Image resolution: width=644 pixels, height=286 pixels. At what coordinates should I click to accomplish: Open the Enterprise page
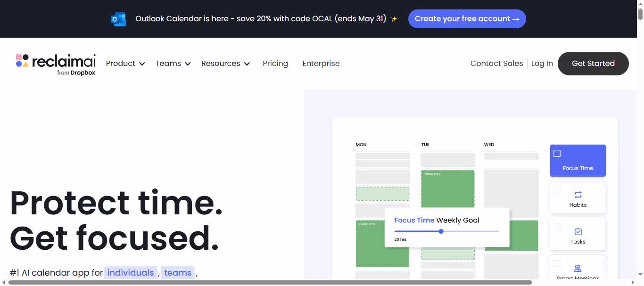tap(321, 63)
